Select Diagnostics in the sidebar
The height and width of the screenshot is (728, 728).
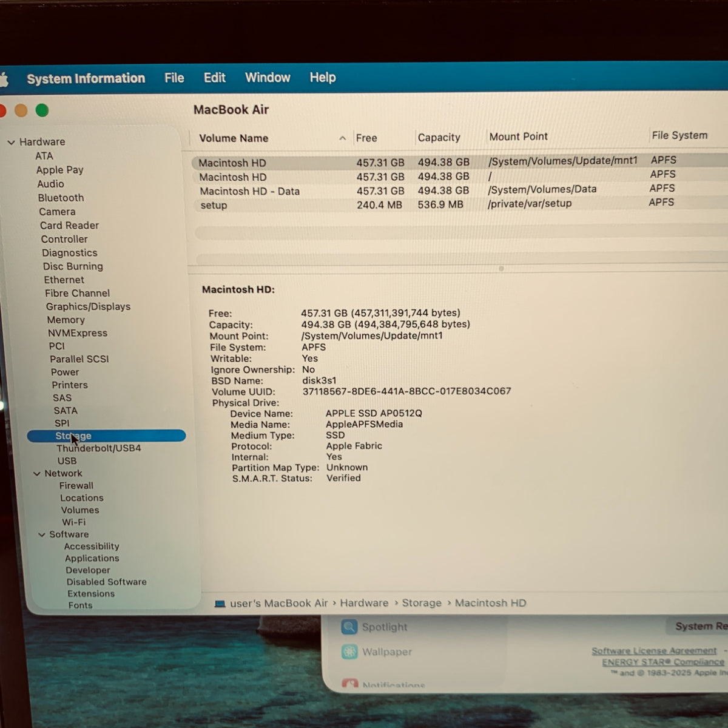(69, 253)
